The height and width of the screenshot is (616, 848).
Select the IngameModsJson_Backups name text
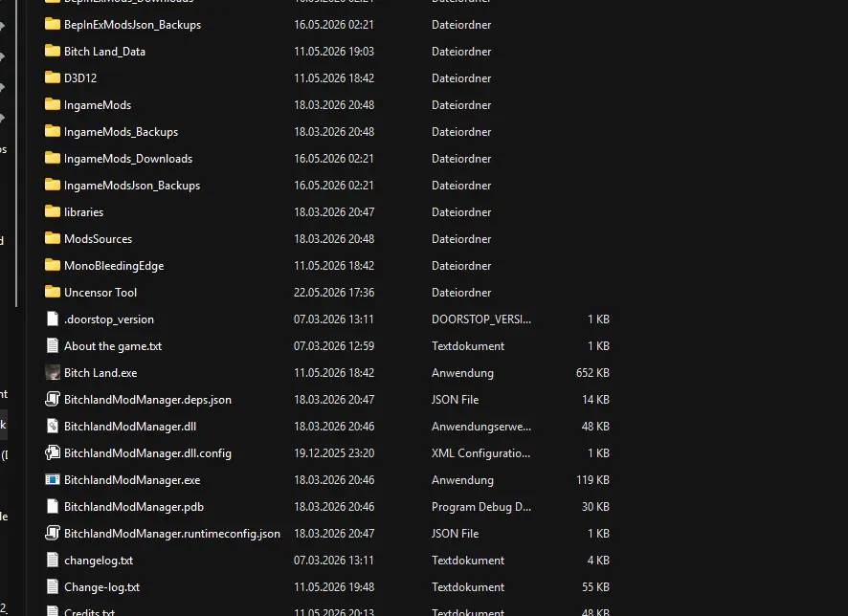[132, 186]
